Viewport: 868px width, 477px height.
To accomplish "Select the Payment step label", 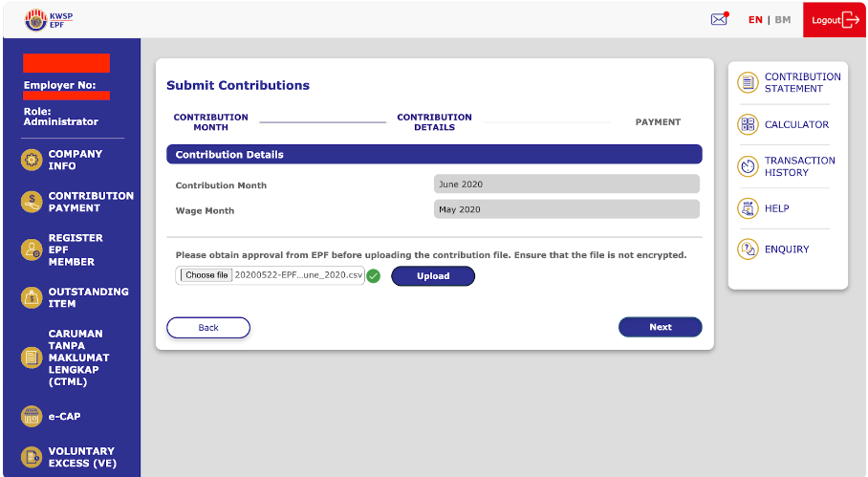I will (x=658, y=122).
